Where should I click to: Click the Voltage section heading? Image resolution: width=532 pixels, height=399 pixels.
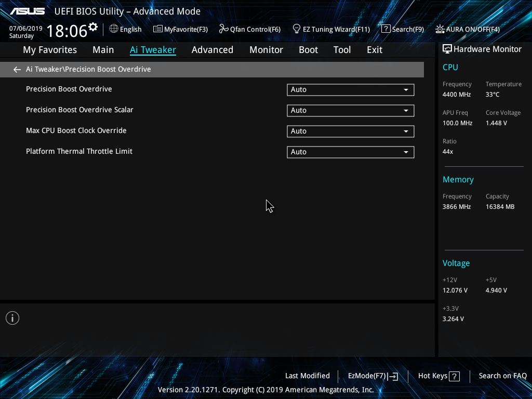[456, 263]
